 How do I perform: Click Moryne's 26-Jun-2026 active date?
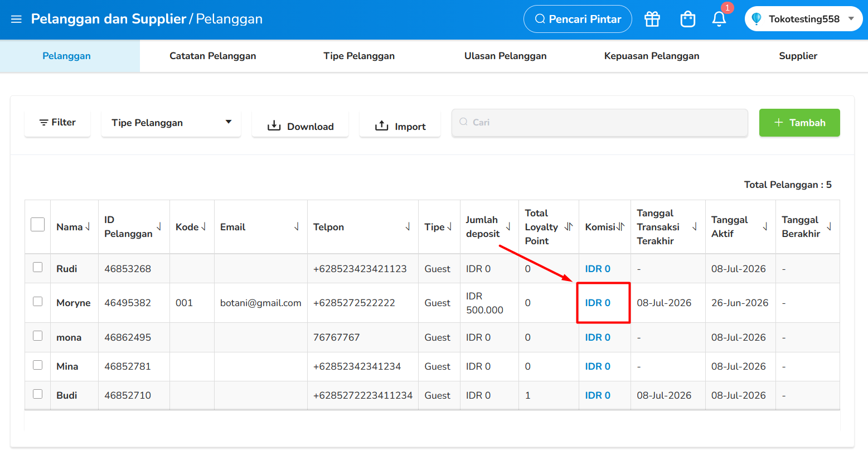[x=740, y=303]
